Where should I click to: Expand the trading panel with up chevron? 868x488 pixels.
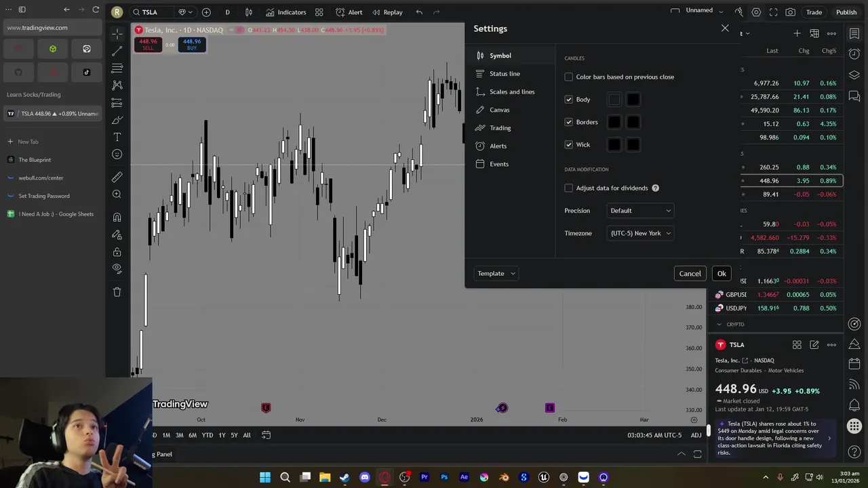tap(681, 454)
